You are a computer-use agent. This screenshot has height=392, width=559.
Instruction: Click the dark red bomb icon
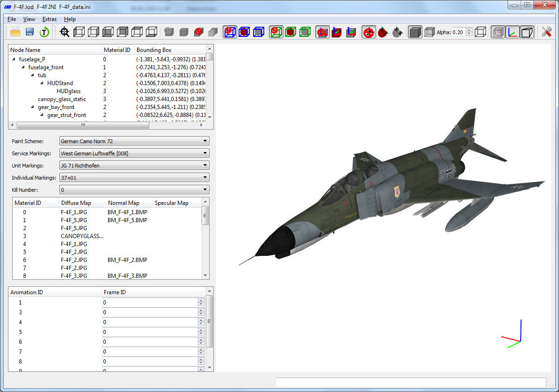tap(383, 32)
